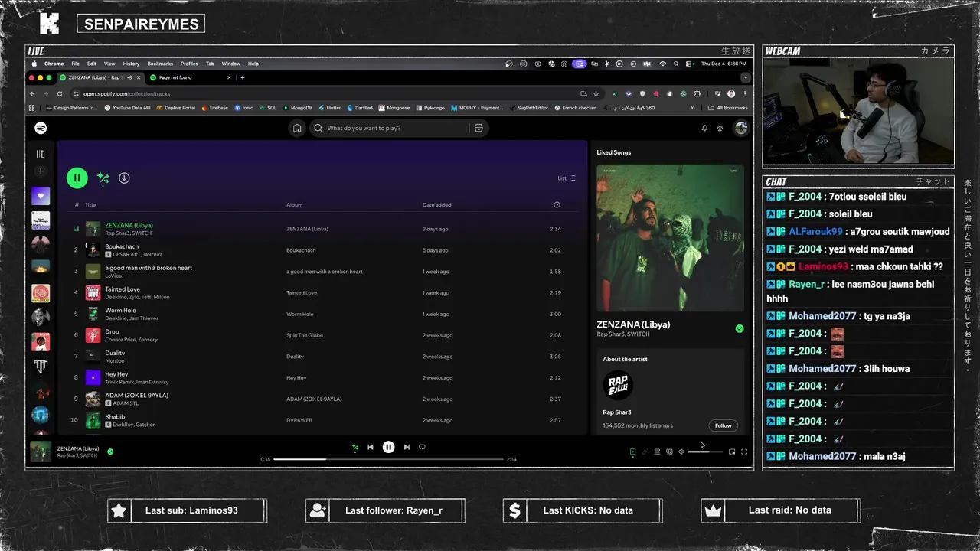Viewport: 980px width, 551px height.
Task: Reload the page in Chrome
Action: tap(59, 93)
